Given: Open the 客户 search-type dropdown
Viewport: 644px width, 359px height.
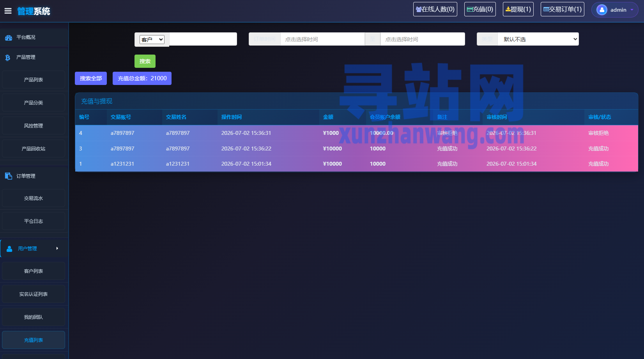Looking at the screenshot, I should coord(152,39).
